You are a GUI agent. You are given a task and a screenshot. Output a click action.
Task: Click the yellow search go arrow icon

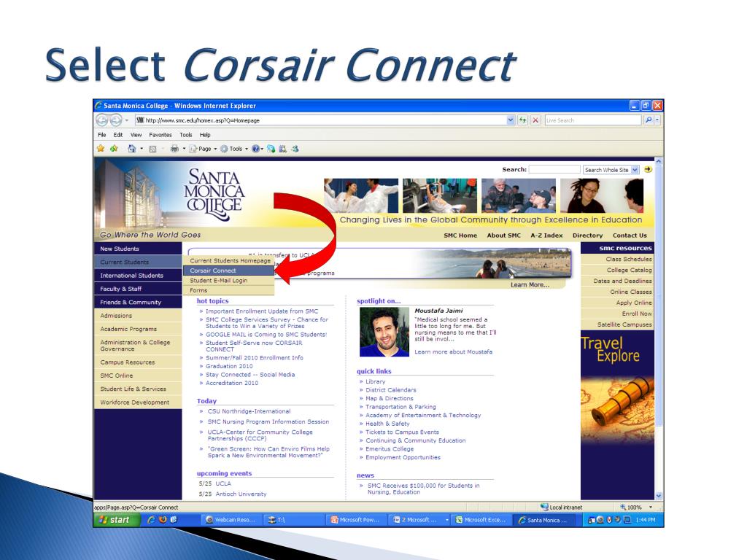pos(648,169)
